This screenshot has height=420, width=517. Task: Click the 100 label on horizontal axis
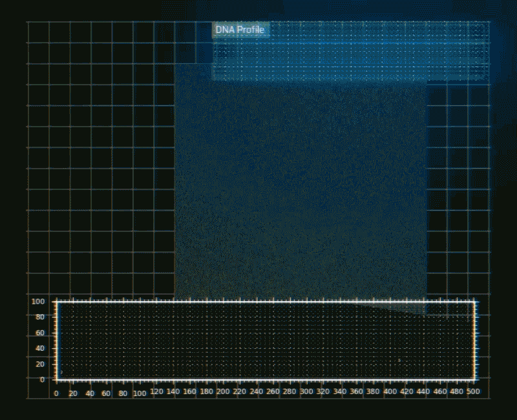140,394
